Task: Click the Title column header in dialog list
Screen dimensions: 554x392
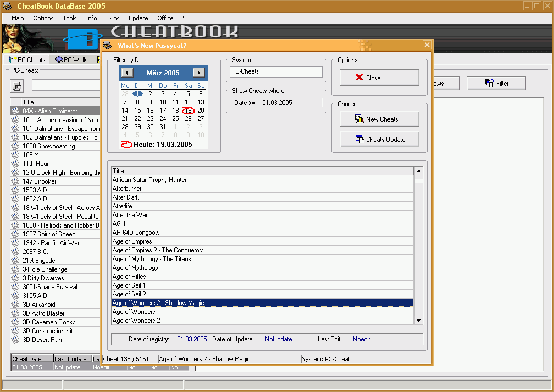Action: (262, 171)
